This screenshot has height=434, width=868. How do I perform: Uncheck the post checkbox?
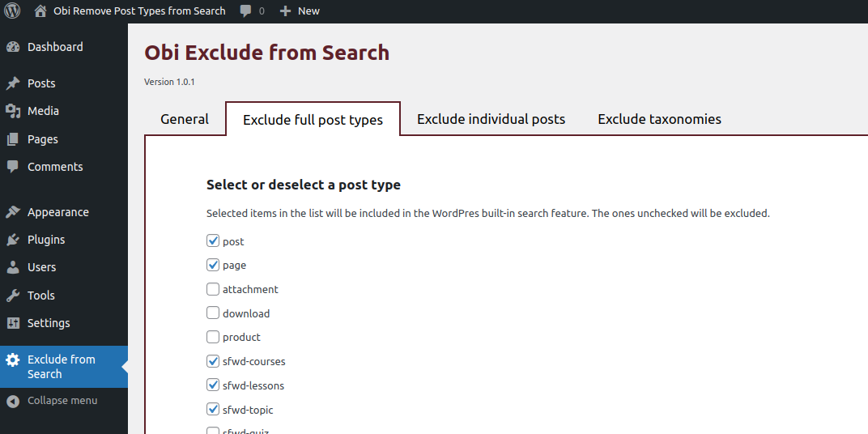[x=213, y=240]
